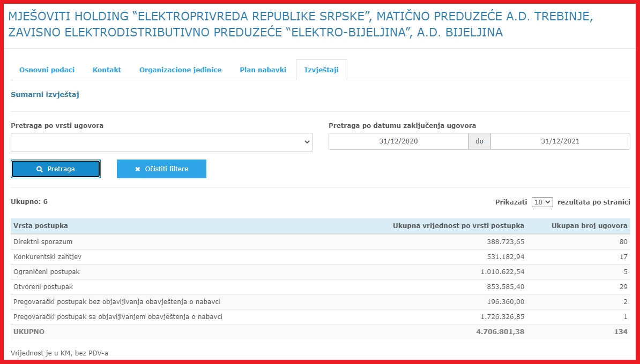
Task: Click the rezultata po stranici label
Action: click(x=594, y=202)
